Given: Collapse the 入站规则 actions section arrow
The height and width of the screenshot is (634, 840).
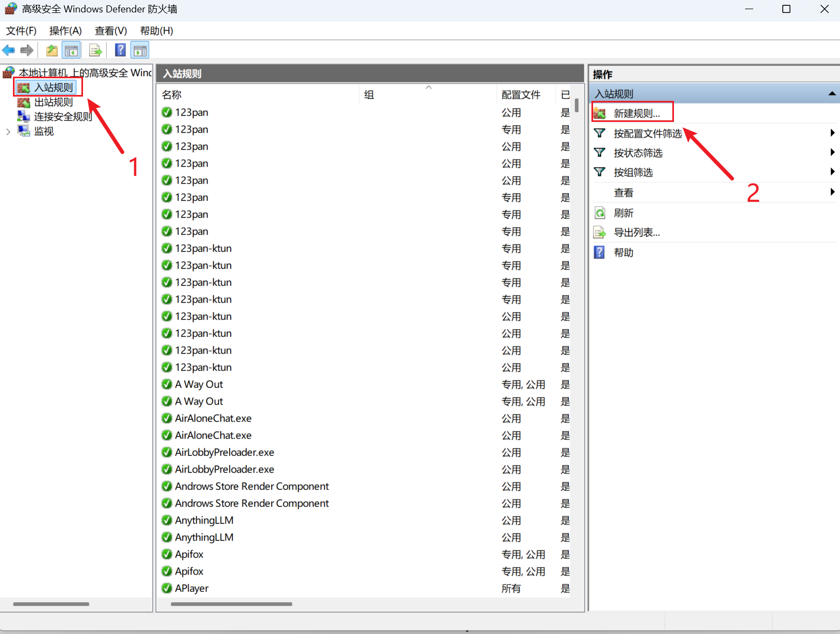Looking at the screenshot, I should tap(832, 94).
